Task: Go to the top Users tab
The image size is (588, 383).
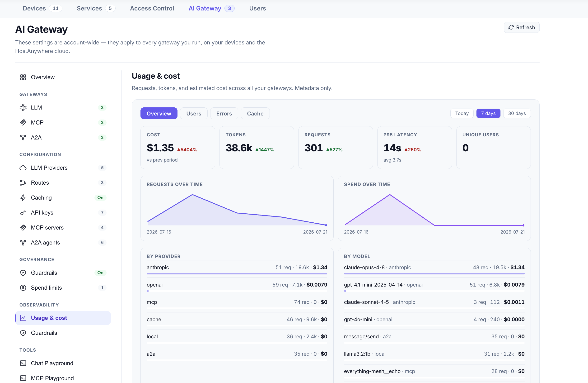Action: pyautogui.click(x=257, y=8)
